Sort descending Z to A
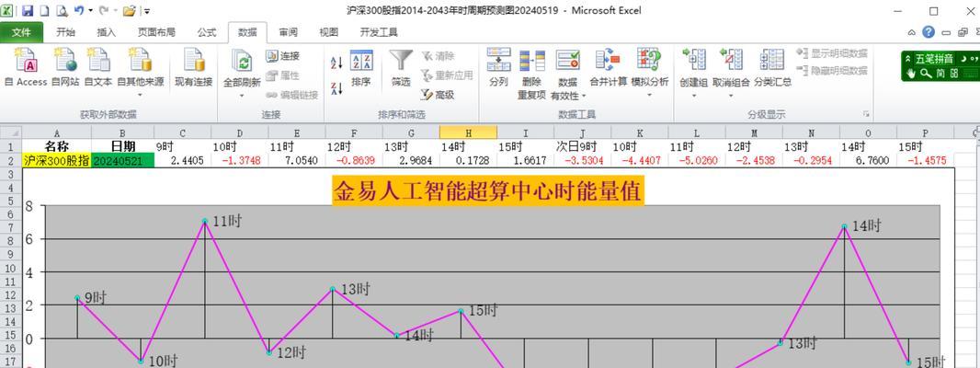Screen dimensions: 980x368 pyautogui.click(x=336, y=88)
